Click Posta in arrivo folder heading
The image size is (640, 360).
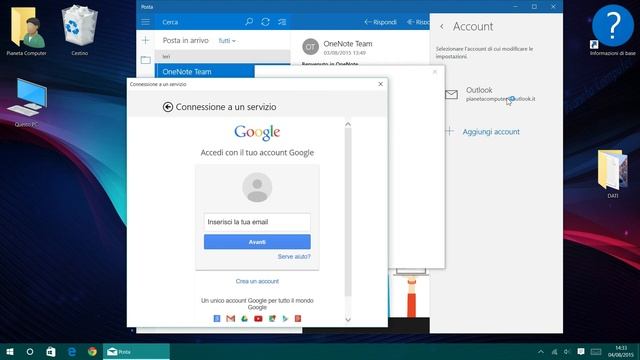tap(186, 40)
